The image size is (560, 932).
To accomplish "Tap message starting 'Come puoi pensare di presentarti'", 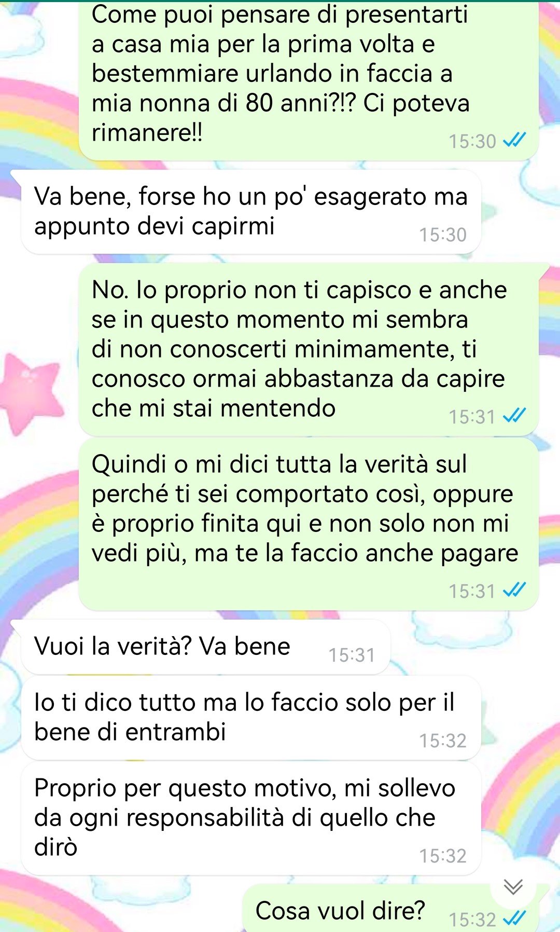I will pos(309,78).
